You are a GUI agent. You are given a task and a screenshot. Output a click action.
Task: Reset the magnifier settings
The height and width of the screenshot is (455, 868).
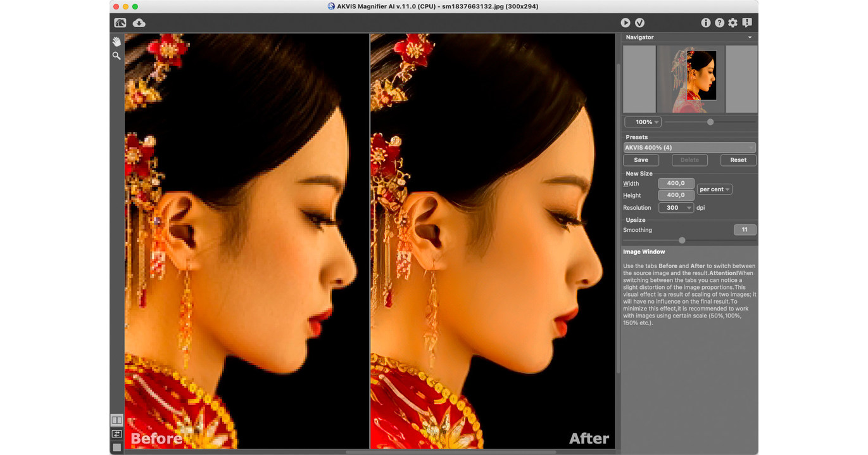[738, 160]
